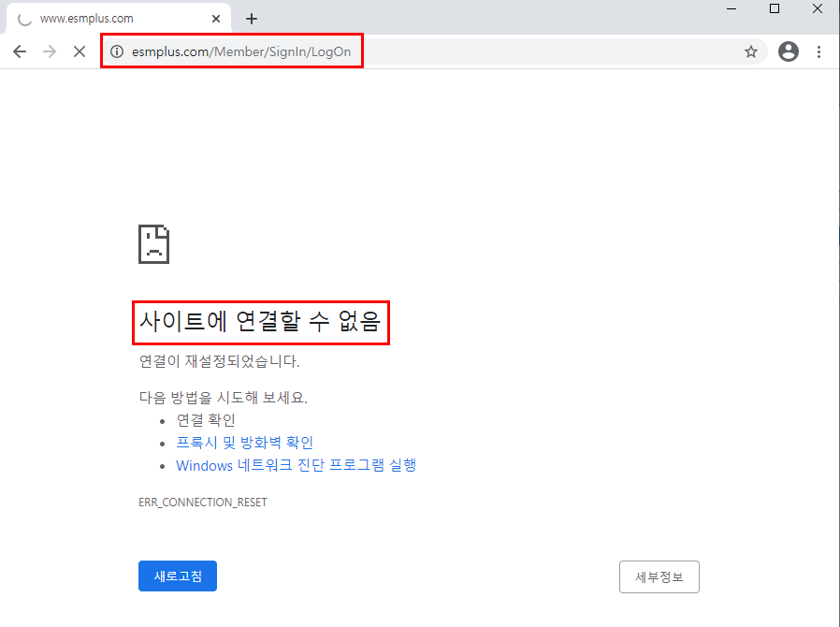Click the ERR_CONNECTION_RESET error code text
The image size is (840, 627).
(202, 503)
